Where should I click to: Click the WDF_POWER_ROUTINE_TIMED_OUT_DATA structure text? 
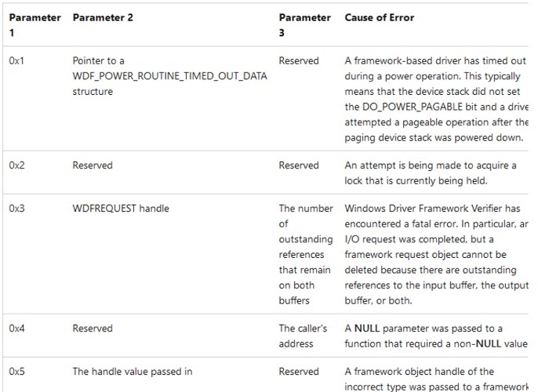(x=169, y=76)
